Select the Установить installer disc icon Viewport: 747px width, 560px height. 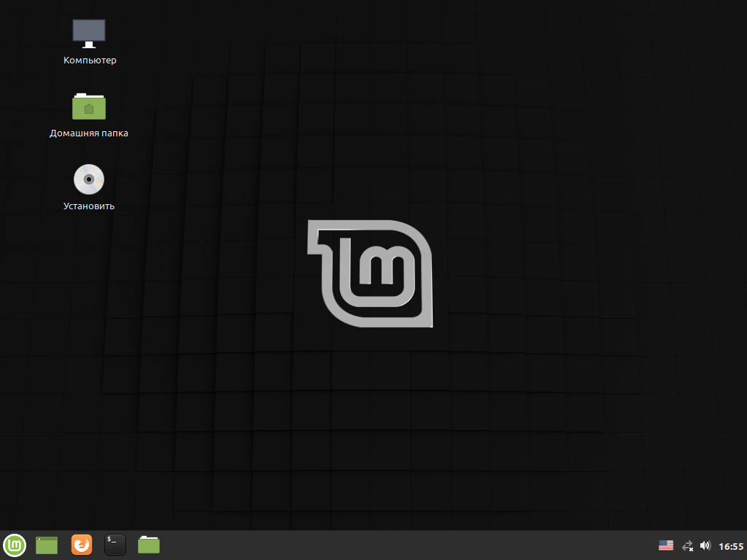click(88, 179)
